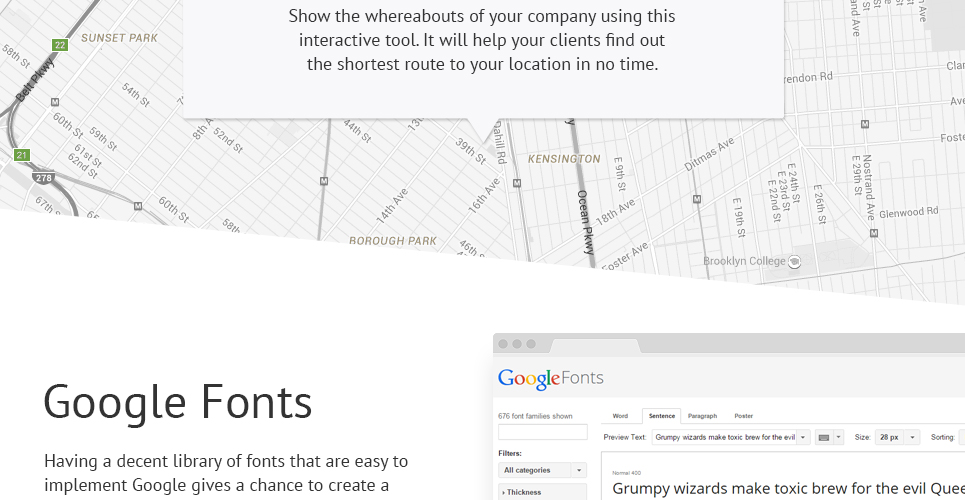Open the Preview Text dropdown arrow
Image resolution: width=965 pixels, height=500 pixels.
pos(803,438)
